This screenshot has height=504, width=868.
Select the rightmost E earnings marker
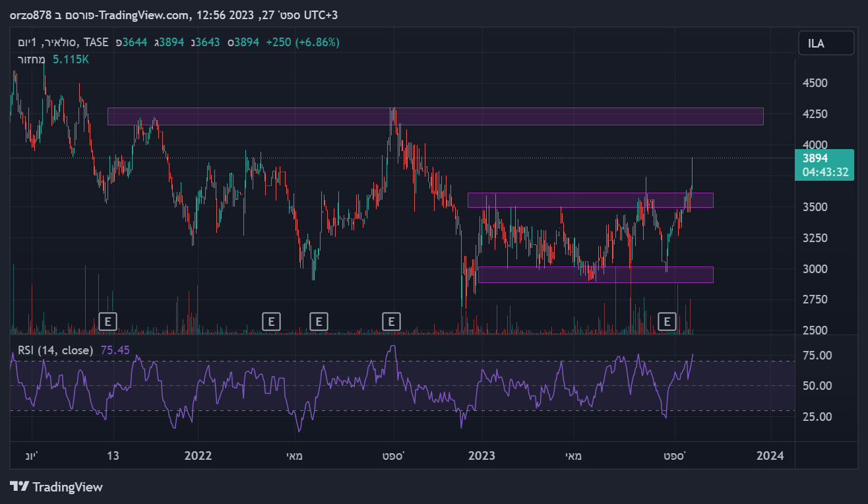[667, 321]
